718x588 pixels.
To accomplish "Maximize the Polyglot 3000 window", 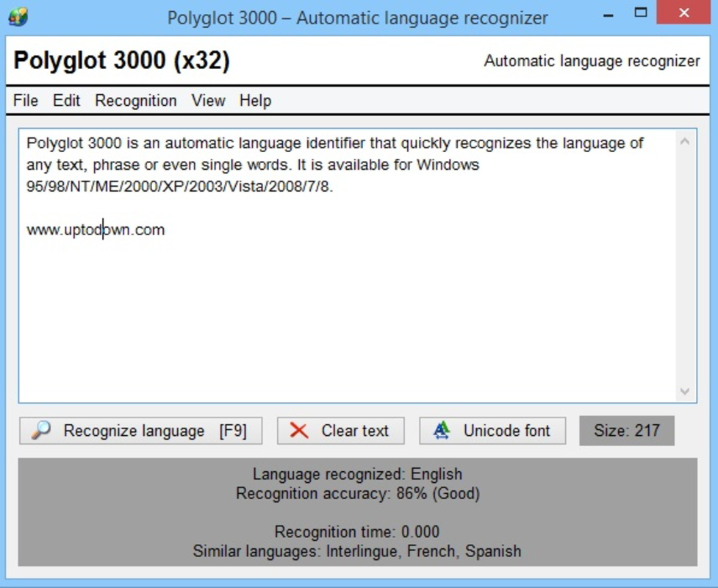I will (641, 12).
